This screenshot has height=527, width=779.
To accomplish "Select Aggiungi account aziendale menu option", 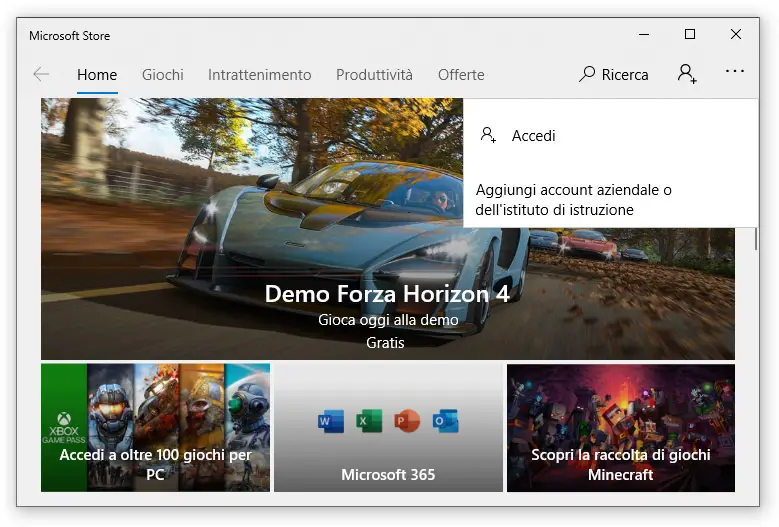I will (573, 199).
